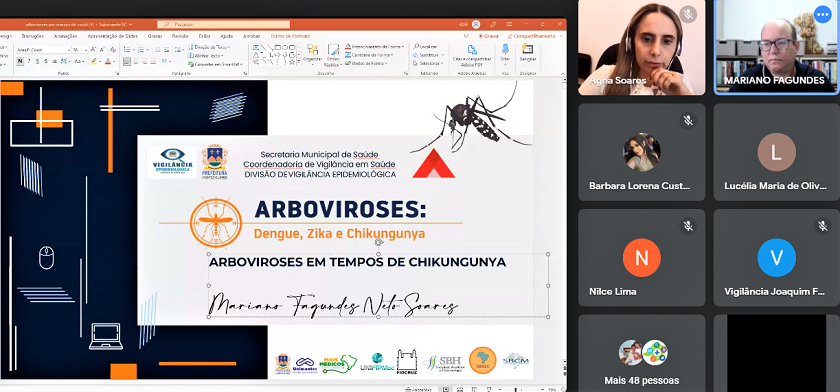The height and width of the screenshot is (392, 840).
Task: Click the Compartilhamento button
Action: tap(531, 36)
